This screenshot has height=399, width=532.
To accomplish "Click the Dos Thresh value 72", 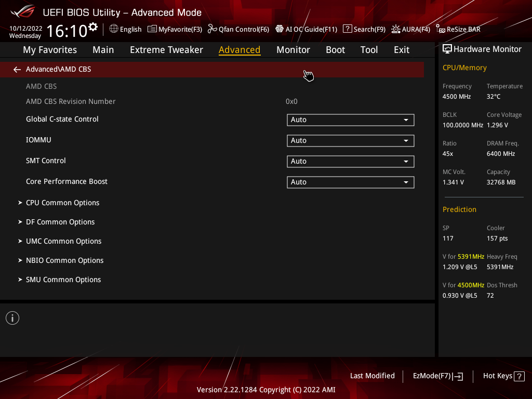I will tap(490, 296).
